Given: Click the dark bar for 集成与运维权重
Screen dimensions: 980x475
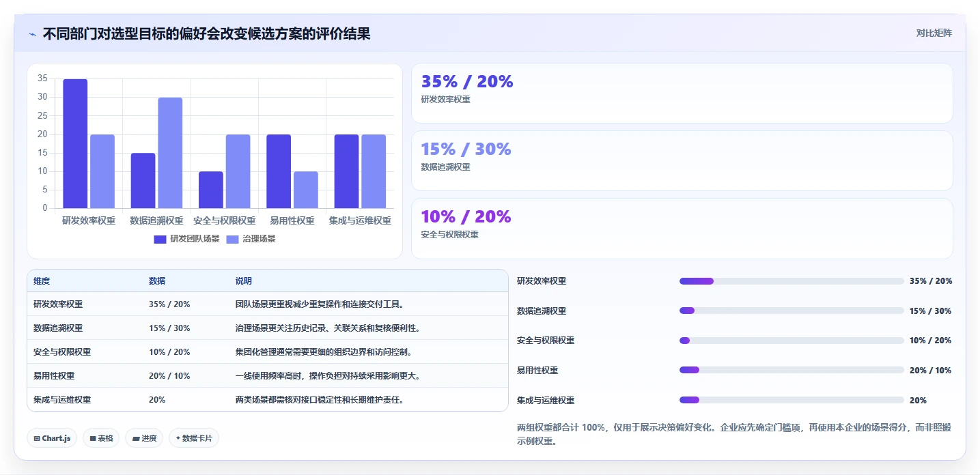Looking at the screenshot, I should (x=346, y=171).
